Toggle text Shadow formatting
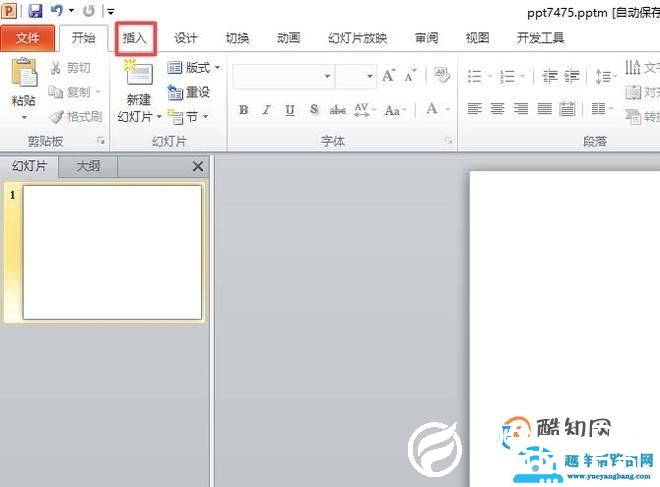This screenshot has height=487, width=660. [314, 110]
